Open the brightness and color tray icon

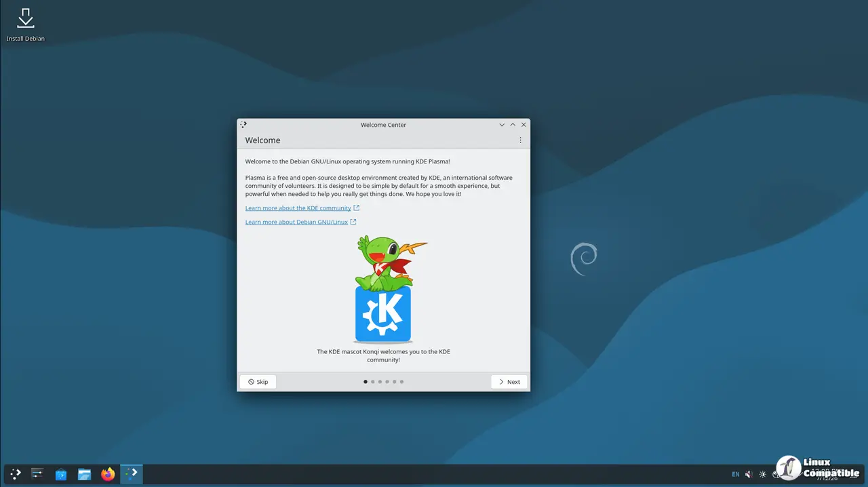tap(763, 475)
